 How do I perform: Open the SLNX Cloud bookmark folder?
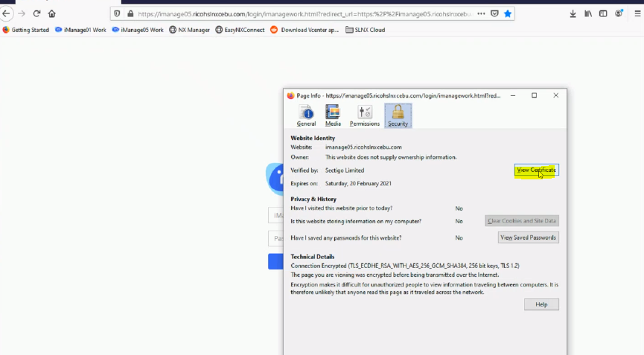click(x=365, y=30)
